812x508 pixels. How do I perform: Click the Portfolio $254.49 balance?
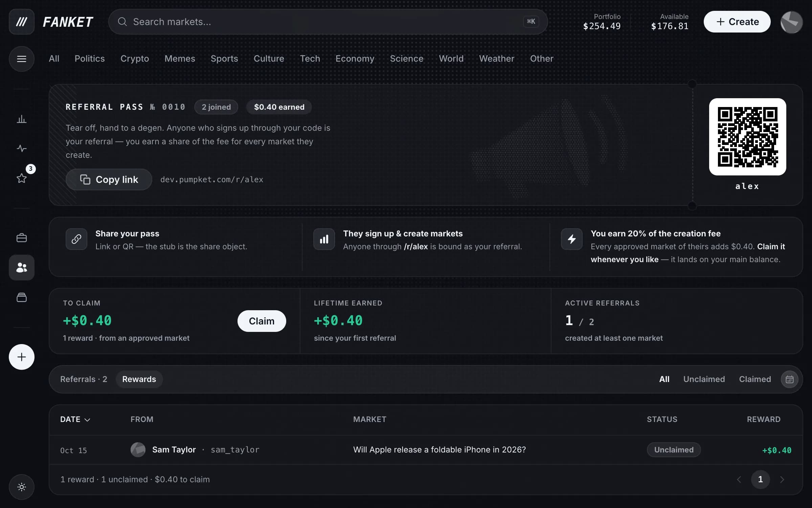click(x=602, y=22)
